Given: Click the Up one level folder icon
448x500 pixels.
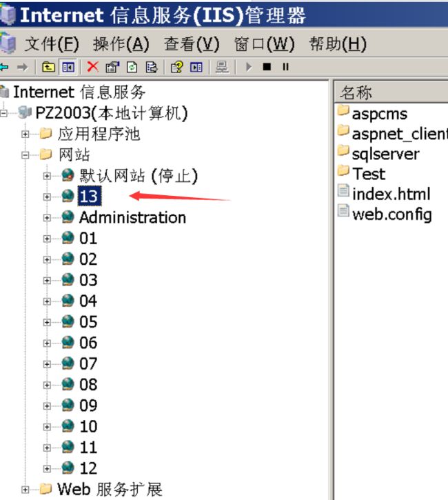Looking at the screenshot, I should (x=48, y=68).
